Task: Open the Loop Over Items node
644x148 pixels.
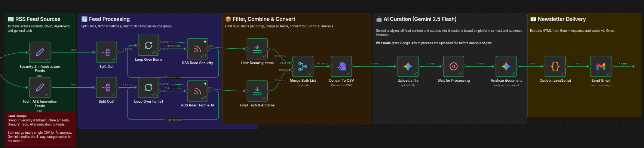Action: 148,45
